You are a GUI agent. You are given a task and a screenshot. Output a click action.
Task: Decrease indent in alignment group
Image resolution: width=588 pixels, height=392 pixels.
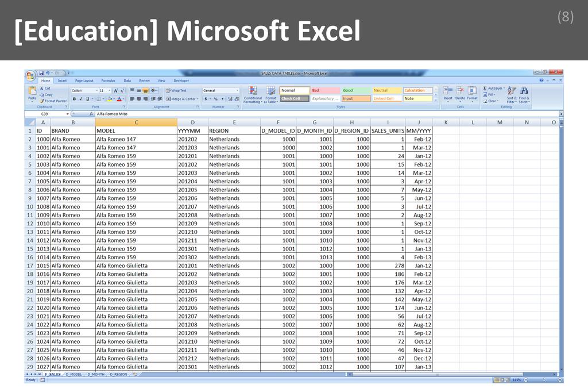click(x=153, y=99)
